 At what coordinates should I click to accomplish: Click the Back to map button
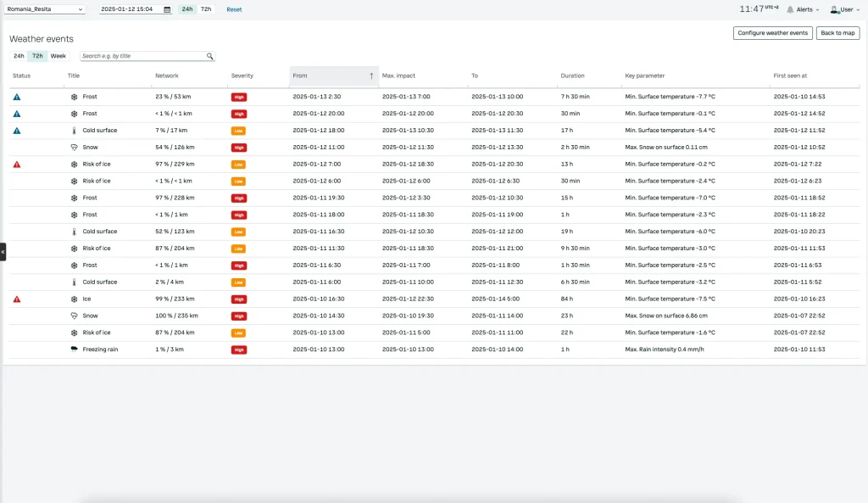[837, 33]
